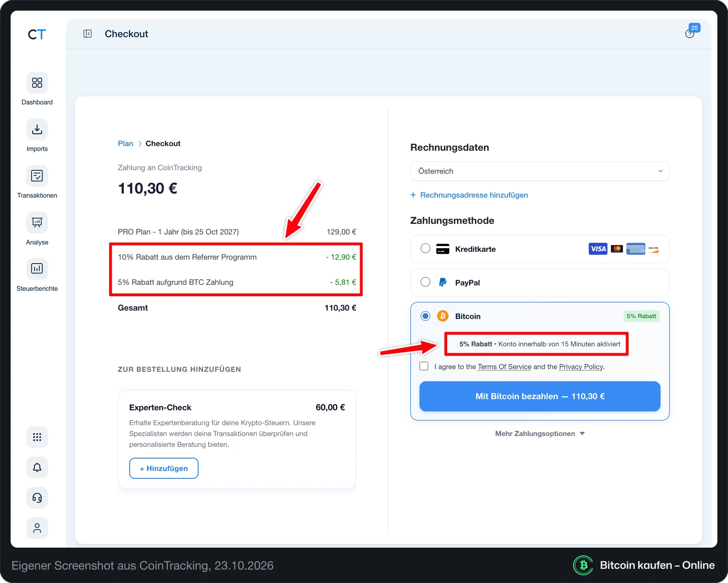Open the Terms Of Service link

pyautogui.click(x=504, y=367)
